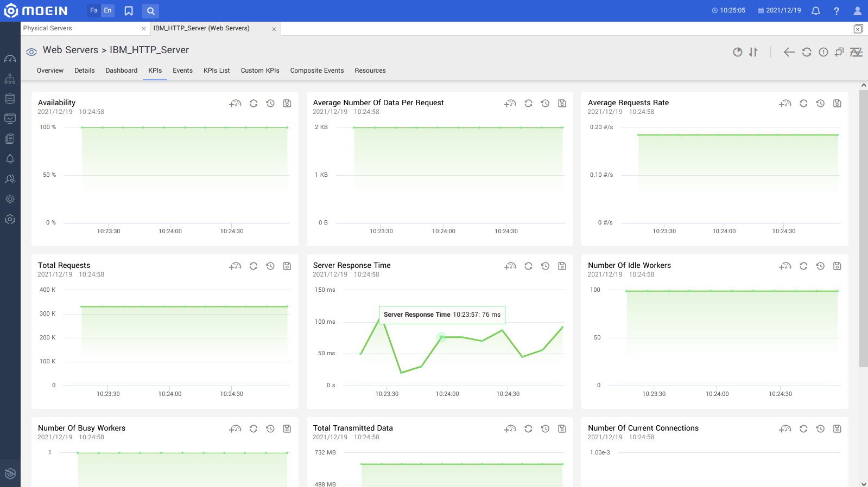The width and height of the screenshot is (868, 487).
Task: Click the highlighted Server Response Time data point
Action: [x=441, y=337]
